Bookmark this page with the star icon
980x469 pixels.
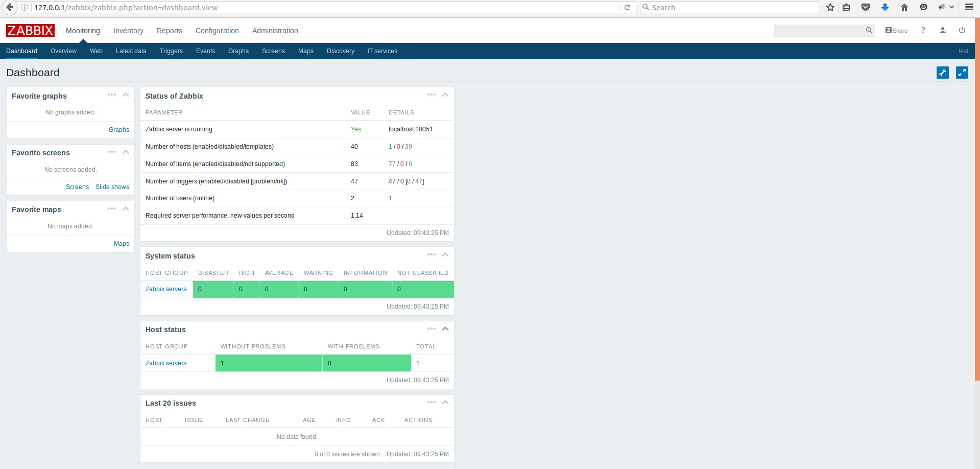tap(830, 7)
